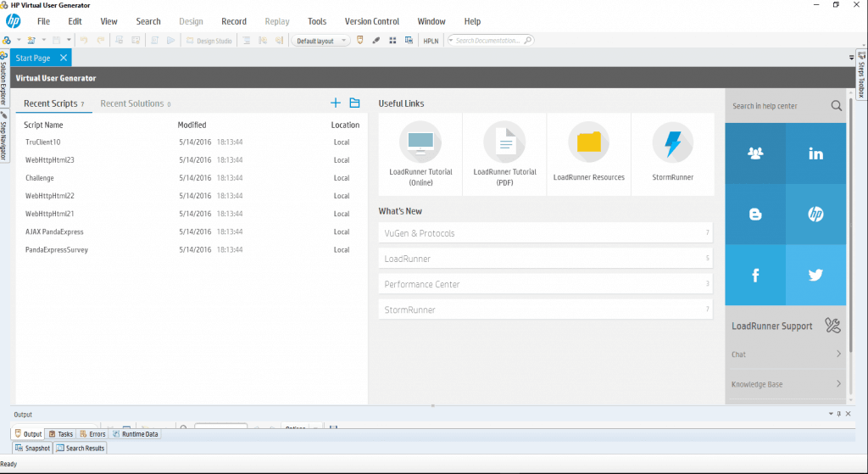
Task: Click the LoadRunner Support tools icon
Action: 832,325
